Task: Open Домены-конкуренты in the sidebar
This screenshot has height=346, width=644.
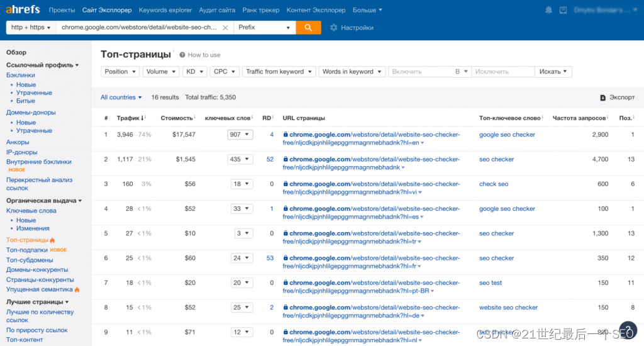Action: point(37,270)
